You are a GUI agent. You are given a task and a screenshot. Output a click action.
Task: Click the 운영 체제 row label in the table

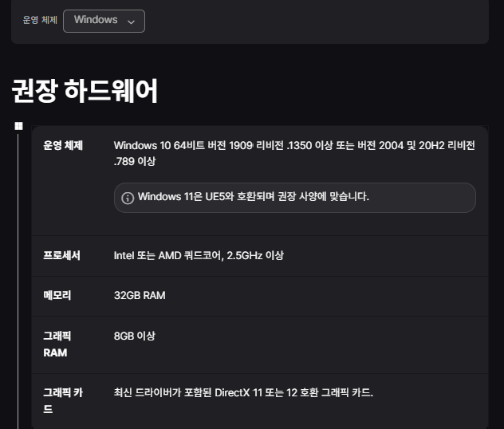click(63, 145)
